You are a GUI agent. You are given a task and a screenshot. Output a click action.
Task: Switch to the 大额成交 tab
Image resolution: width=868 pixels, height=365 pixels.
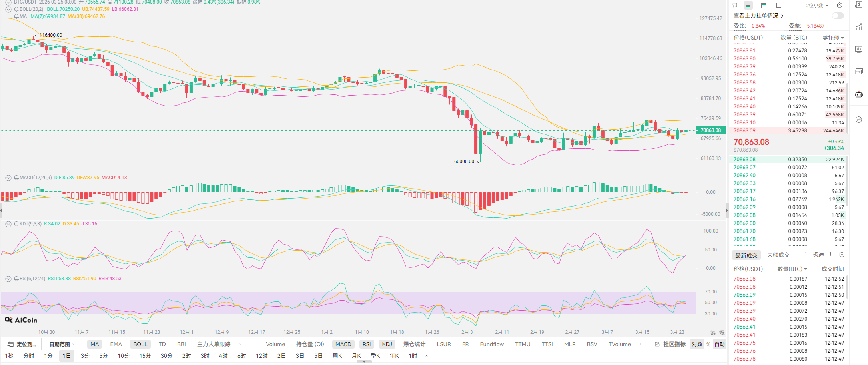pos(778,255)
